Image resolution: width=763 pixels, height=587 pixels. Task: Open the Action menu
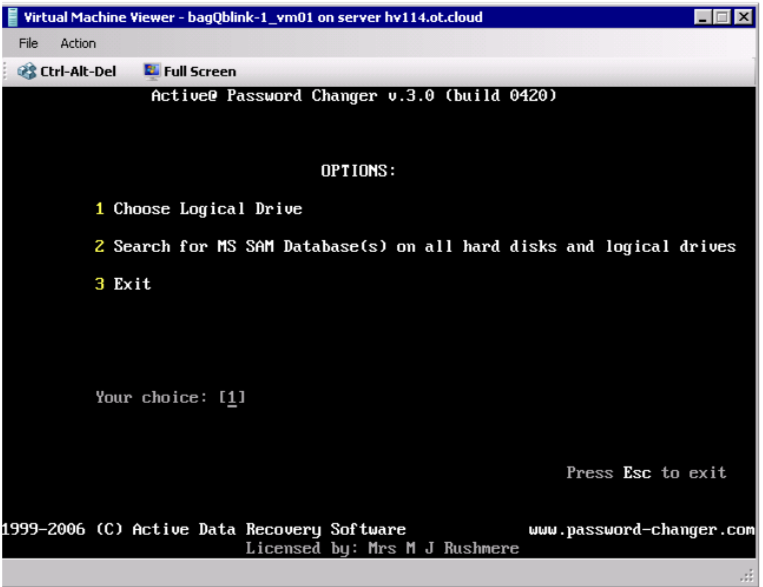point(78,43)
